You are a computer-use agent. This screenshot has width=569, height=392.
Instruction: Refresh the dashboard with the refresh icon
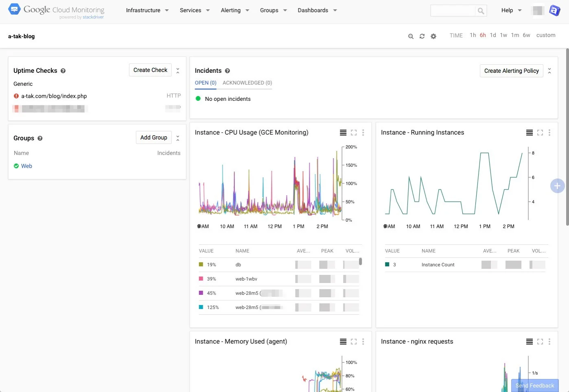pyautogui.click(x=422, y=36)
